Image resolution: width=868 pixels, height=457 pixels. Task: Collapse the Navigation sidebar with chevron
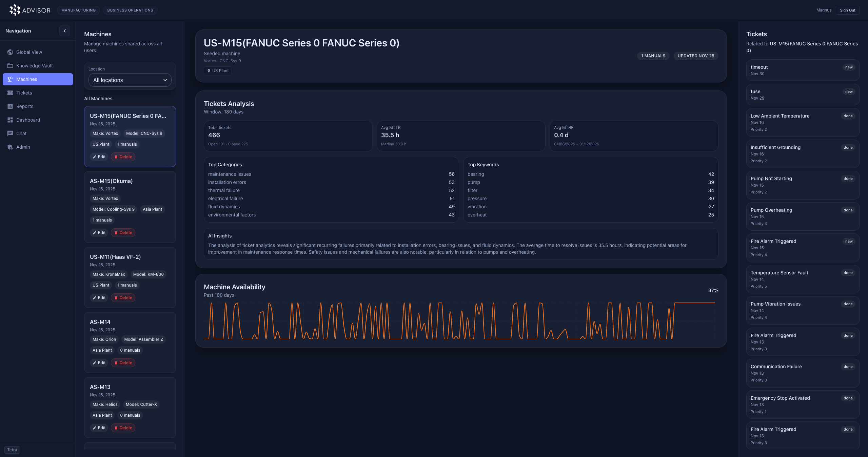coord(65,31)
